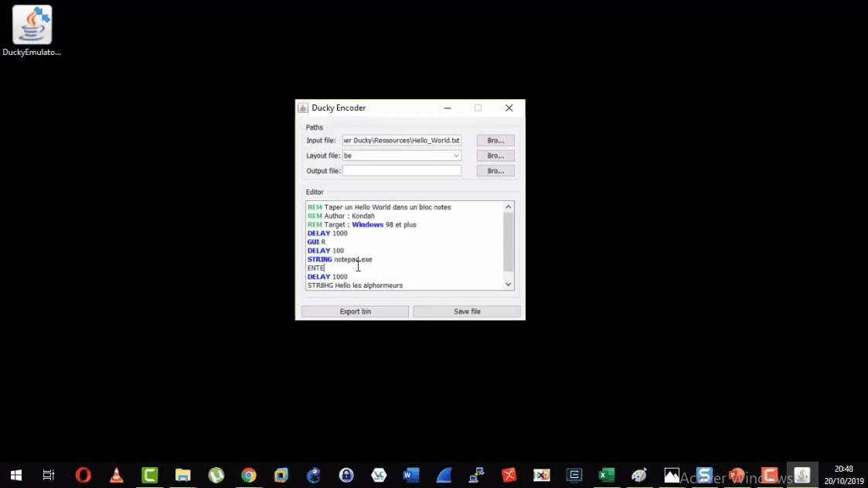Click the Save file button
The height and width of the screenshot is (488, 868).
coord(467,311)
